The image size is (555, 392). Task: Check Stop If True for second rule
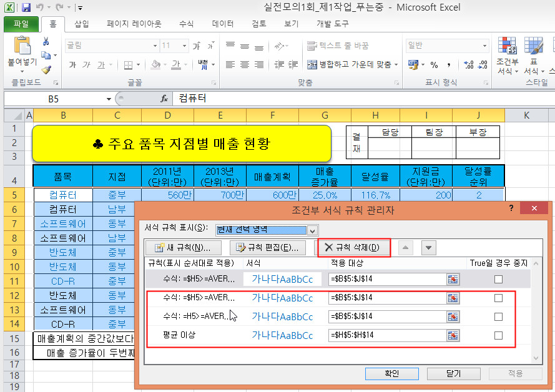pyautogui.click(x=498, y=298)
